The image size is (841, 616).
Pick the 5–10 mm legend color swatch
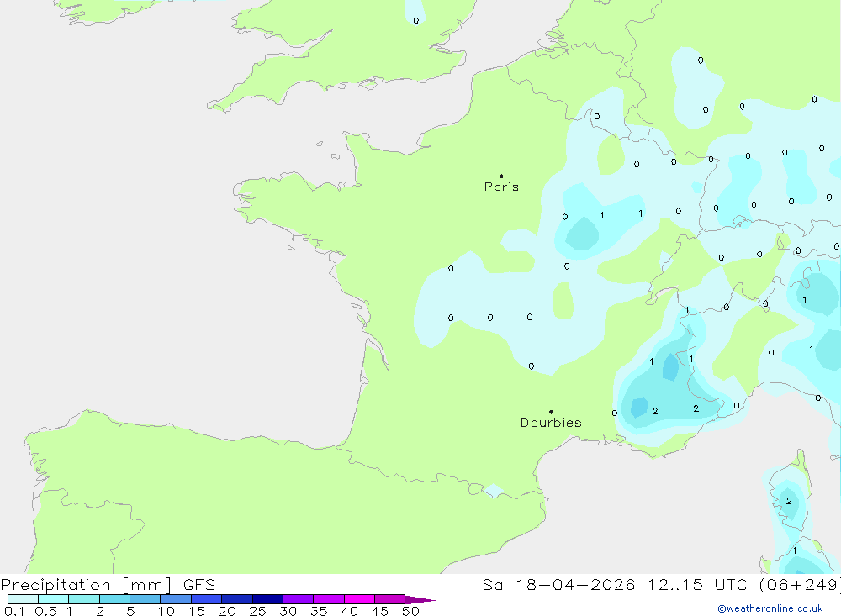(x=145, y=599)
